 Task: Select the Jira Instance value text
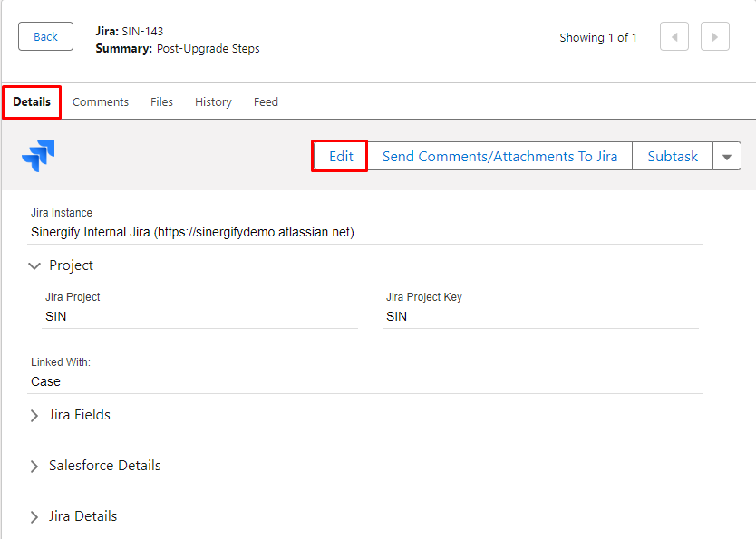click(x=192, y=232)
